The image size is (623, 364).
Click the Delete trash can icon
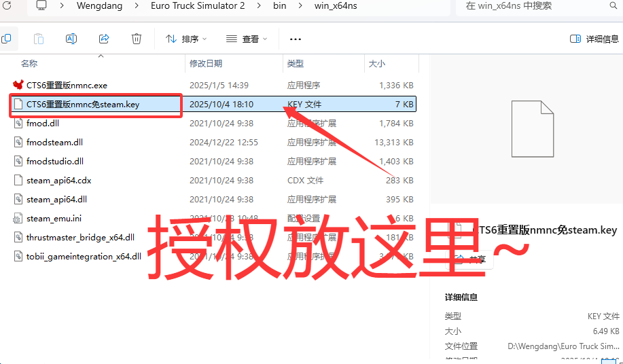137,39
